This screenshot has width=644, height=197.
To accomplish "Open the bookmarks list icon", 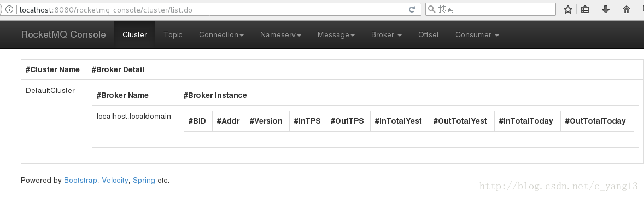I will pyautogui.click(x=586, y=9).
